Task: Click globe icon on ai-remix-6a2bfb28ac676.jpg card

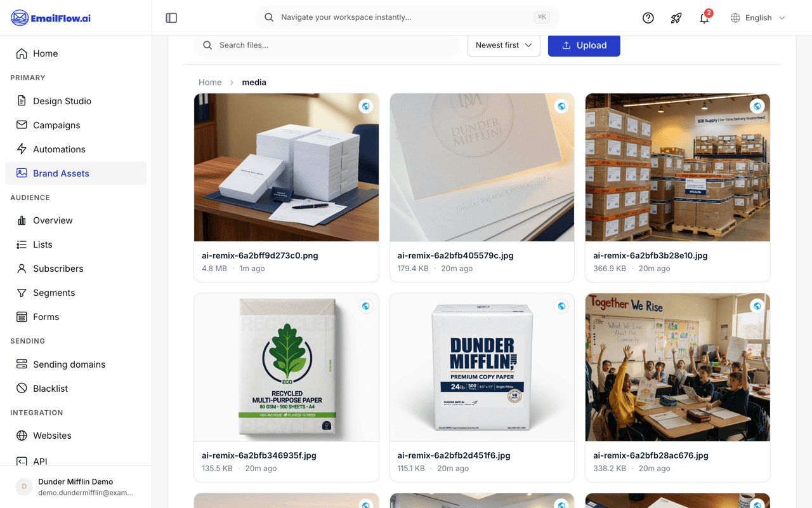Action: (x=757, y=306)
